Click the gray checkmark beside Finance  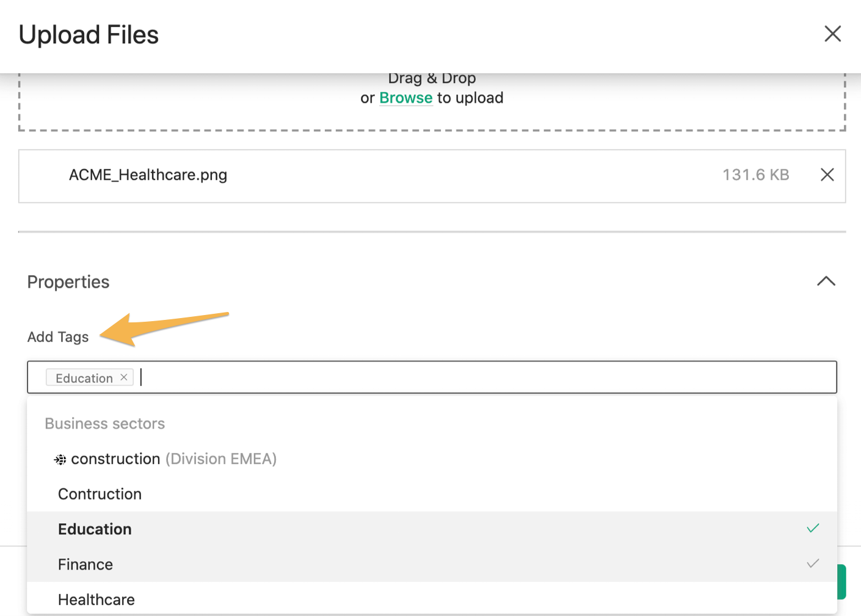tap(813, 563)
